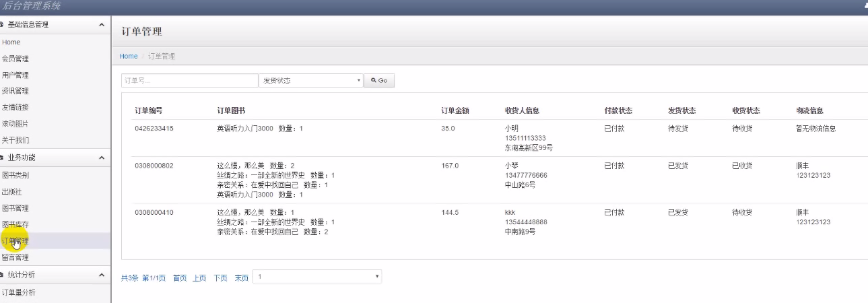868x303 pixels.
Task: Click the 收货人信息 column header
Action: point(522,110)
